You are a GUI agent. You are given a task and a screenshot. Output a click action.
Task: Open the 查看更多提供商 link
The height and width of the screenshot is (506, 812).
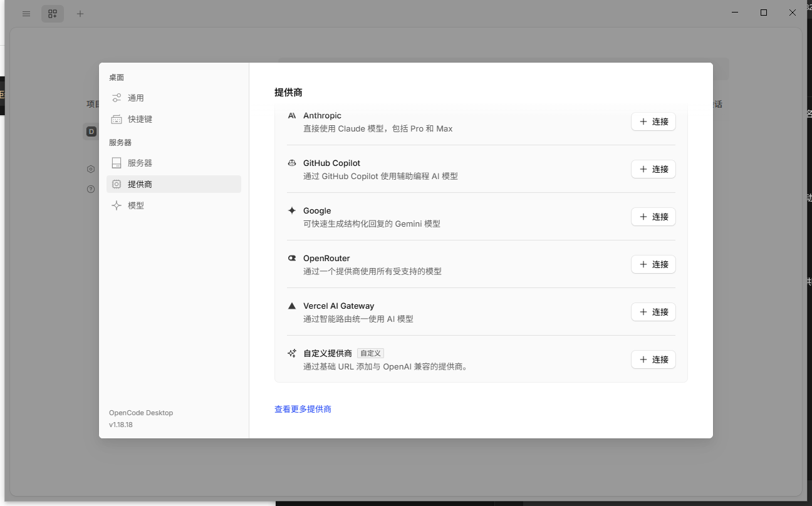(303, 409)
